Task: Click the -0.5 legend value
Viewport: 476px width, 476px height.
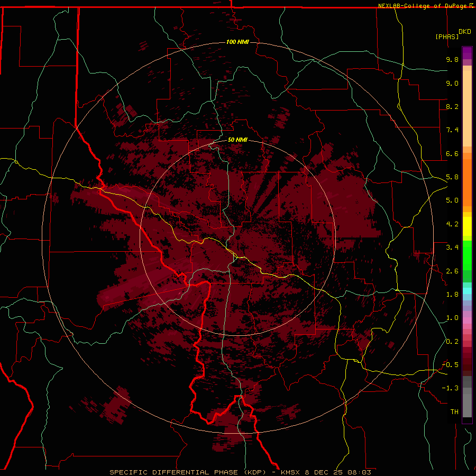Action: 451,365
